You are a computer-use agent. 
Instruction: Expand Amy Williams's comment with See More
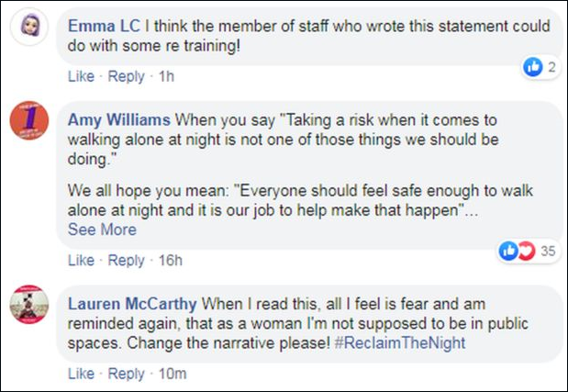[x=102, y=230]
